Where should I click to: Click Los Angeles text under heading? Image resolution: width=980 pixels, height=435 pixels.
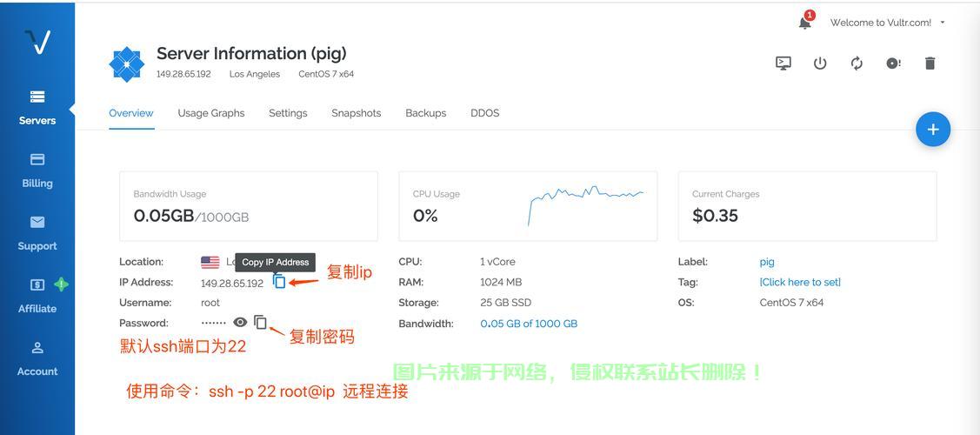[x=255, y=74]
